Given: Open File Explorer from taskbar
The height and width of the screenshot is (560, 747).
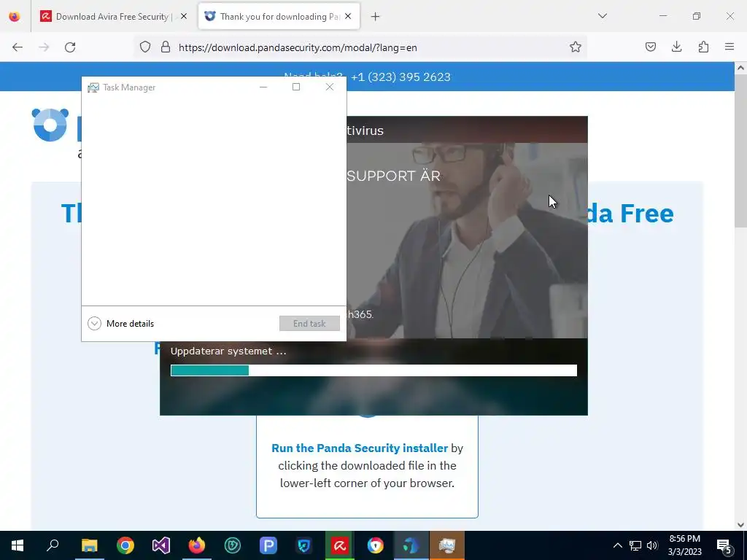Looking at the screenshot, I should pos(89,545).
